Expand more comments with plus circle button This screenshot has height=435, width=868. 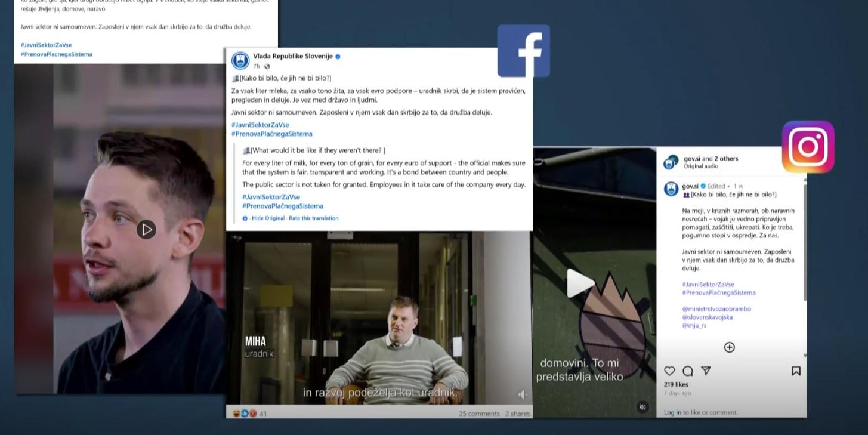pos(729,347)
